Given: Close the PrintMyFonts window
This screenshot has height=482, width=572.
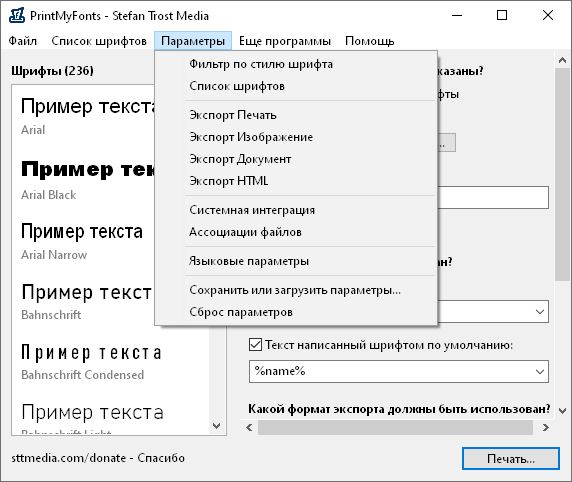Looking at the screenshot, I should 548,15.
